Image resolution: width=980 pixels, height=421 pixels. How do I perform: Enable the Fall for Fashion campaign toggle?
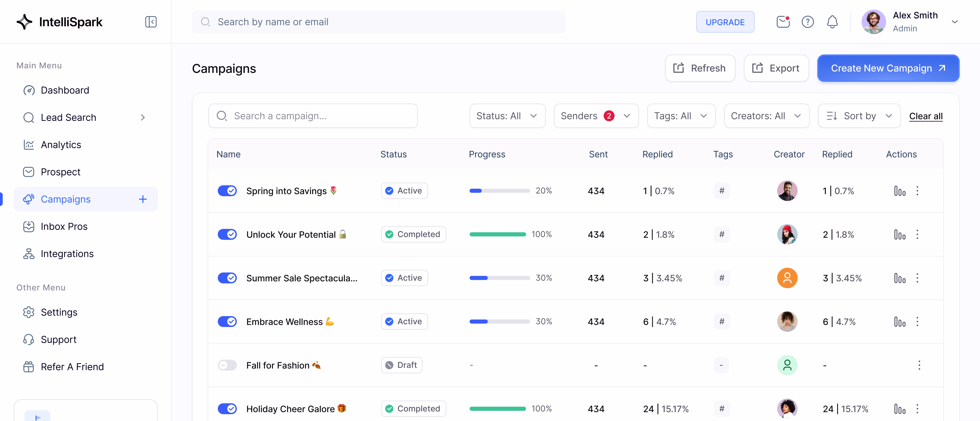click(227, 365)
